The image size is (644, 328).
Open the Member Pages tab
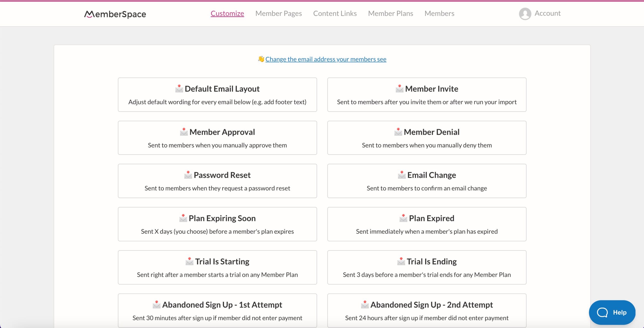point(278,13)
